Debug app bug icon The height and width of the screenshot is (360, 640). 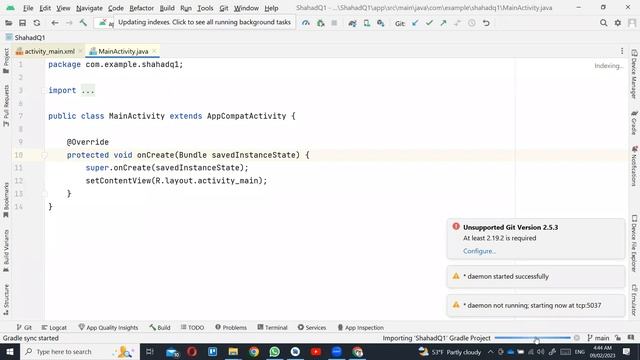(x=320, y=23)
